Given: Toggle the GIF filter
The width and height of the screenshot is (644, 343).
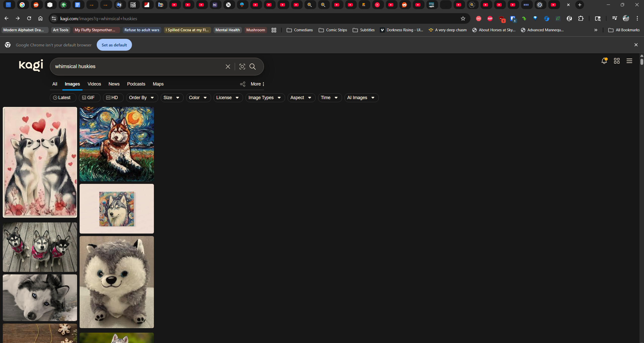Looking at the screenshot, I should (89, 98).
